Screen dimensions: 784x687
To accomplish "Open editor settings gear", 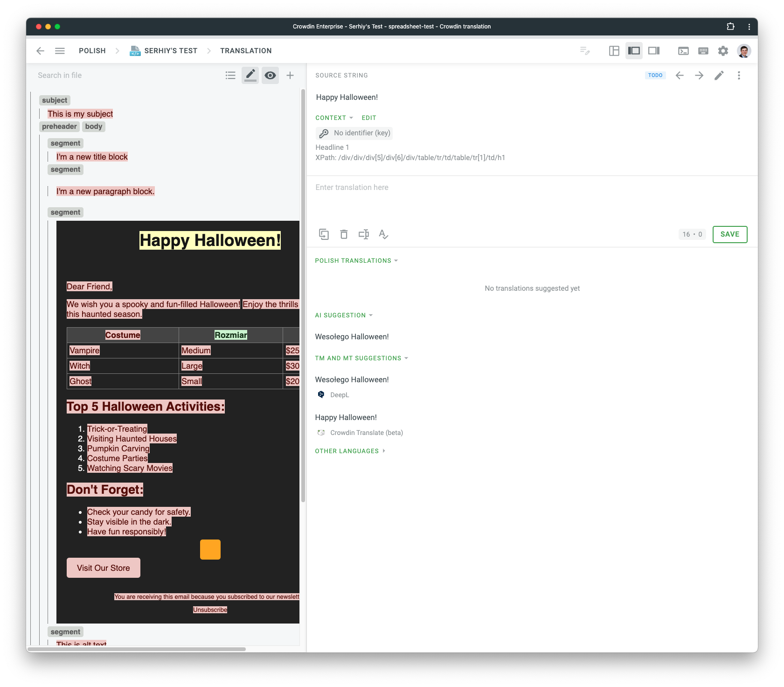I will coord(723,51).
